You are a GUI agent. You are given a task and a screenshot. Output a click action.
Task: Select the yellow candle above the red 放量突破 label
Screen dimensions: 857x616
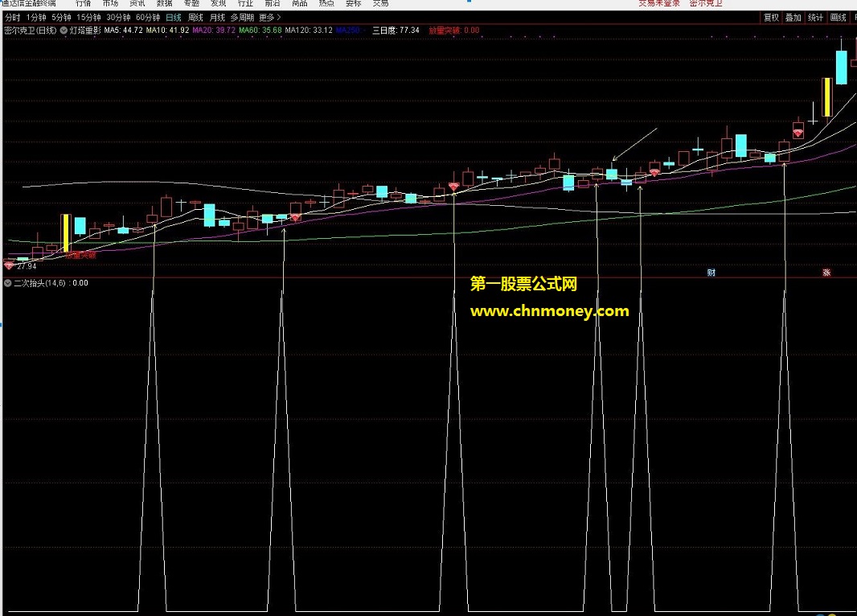[x=65, y=233]
